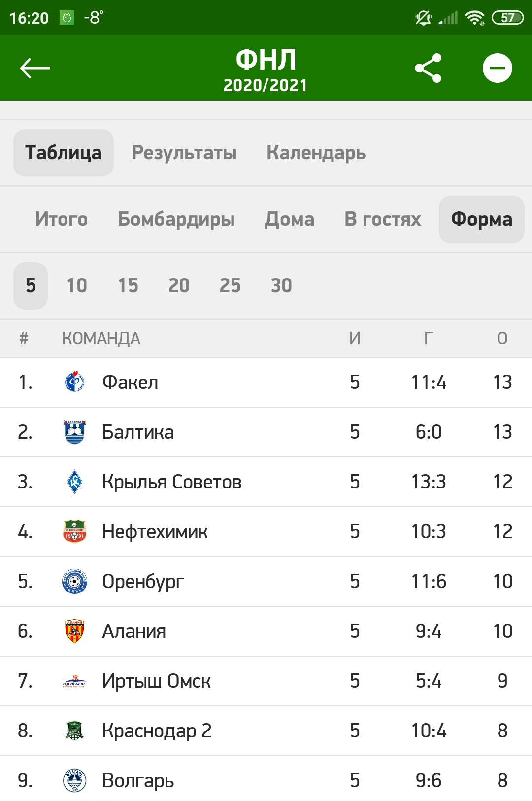
Task: Tap the Краснодар 2 club logo
Action: (74, 731)
